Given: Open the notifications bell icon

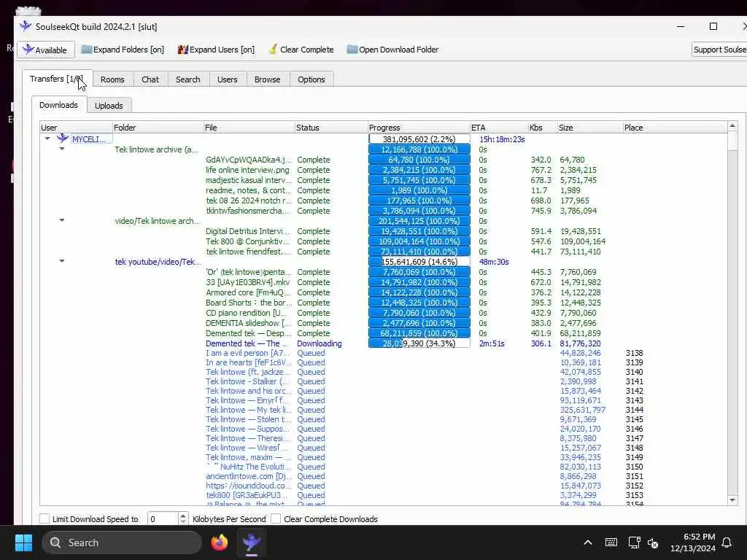Looking at the screenshot, I should pos(727,542).
